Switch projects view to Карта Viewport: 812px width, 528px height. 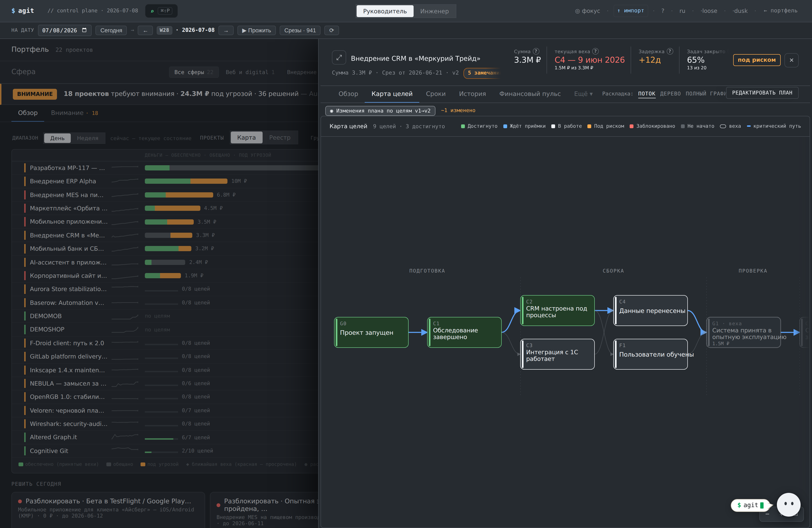[246, 137]
